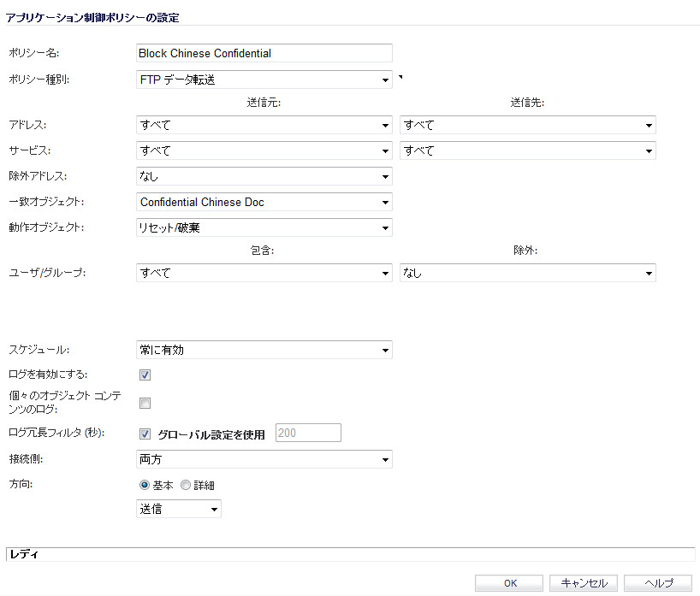Click the アプリケーション制御ポリシーの設定 heading
The height and width of the screenshot is (596, 700).
(x=92, y=18)
